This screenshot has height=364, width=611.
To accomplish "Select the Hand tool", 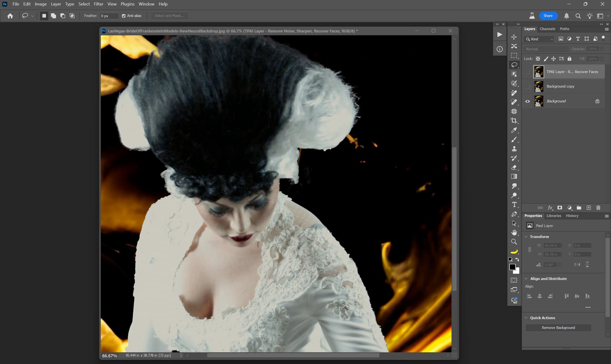I will click(x=514, y=233).
